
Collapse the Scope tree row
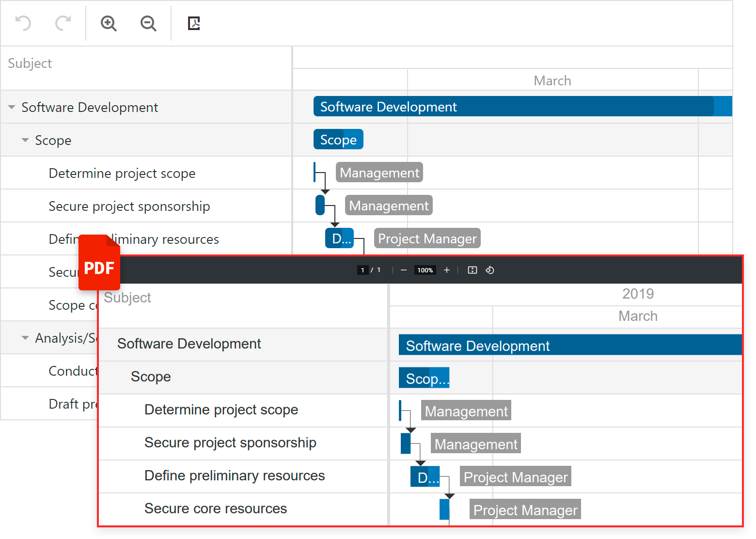click(25, 140)
